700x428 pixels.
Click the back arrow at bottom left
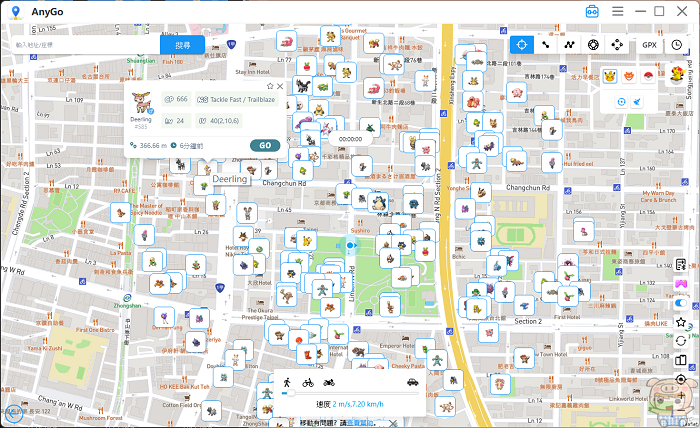[14, 414]
